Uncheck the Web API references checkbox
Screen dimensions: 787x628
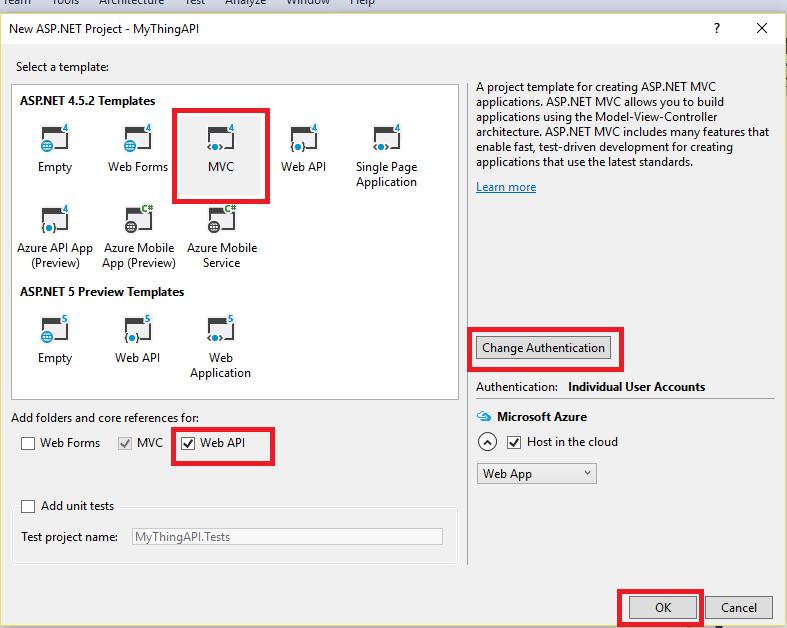click(189, 443)
